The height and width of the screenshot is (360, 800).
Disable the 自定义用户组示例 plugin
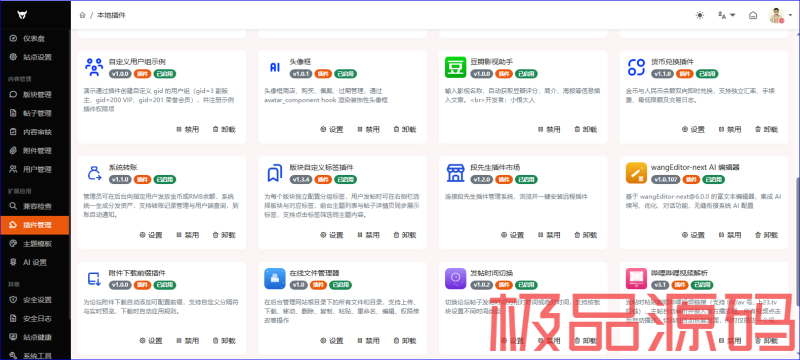coord(187,130)
